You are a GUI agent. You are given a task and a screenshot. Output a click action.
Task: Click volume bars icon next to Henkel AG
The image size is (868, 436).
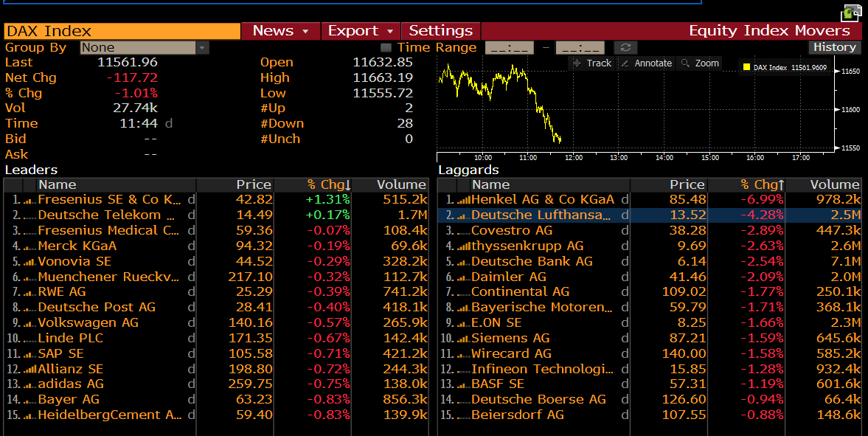point(463,200)
